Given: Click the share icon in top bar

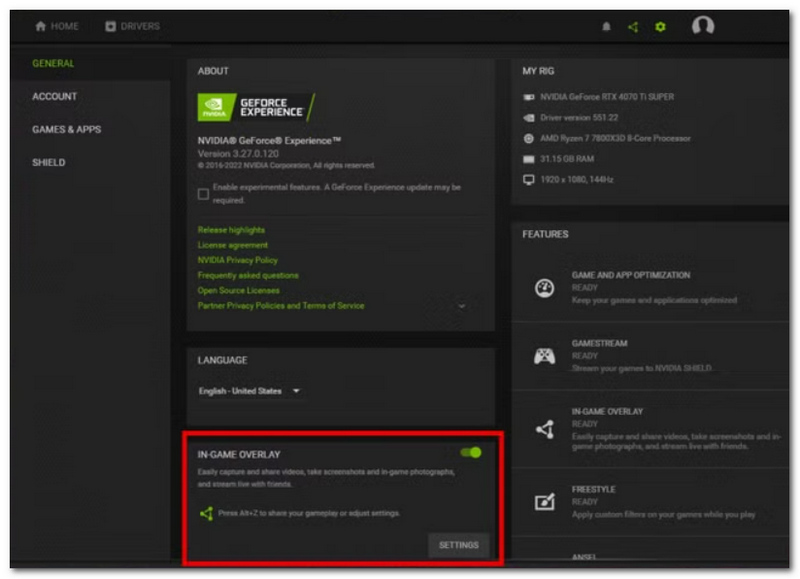Looking at the screenshot, I should pos(633,27).
